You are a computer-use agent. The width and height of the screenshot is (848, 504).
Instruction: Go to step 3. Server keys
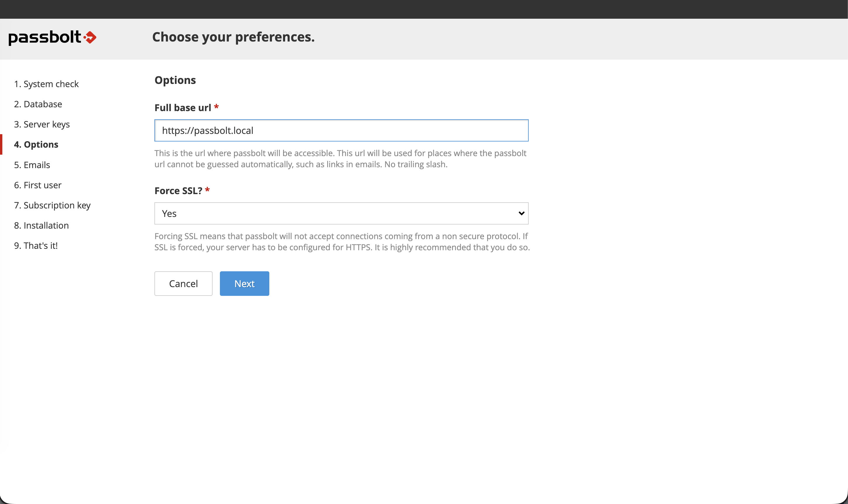click(42, 124)
